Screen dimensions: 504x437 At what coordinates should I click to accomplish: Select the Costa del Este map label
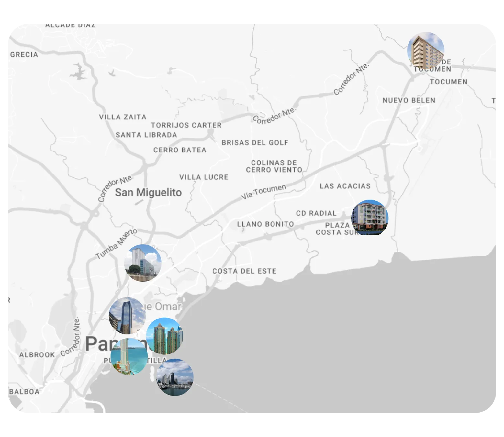coord(244,271)
